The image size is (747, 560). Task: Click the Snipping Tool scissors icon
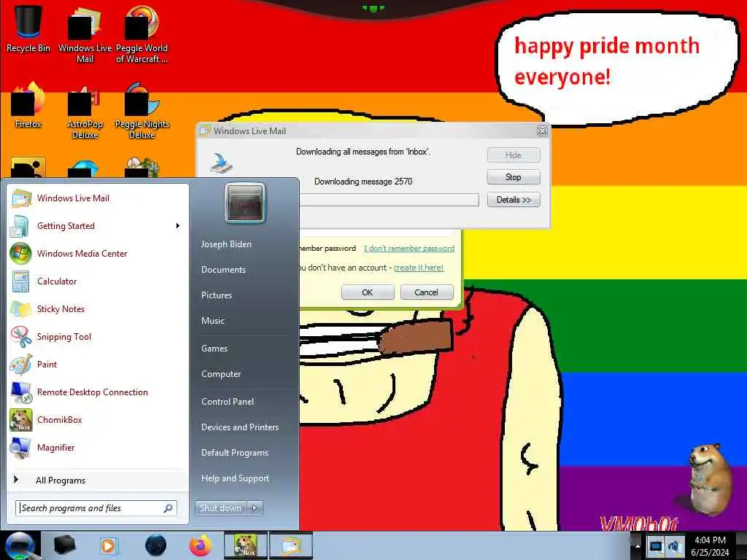click(x=21, y=336)
